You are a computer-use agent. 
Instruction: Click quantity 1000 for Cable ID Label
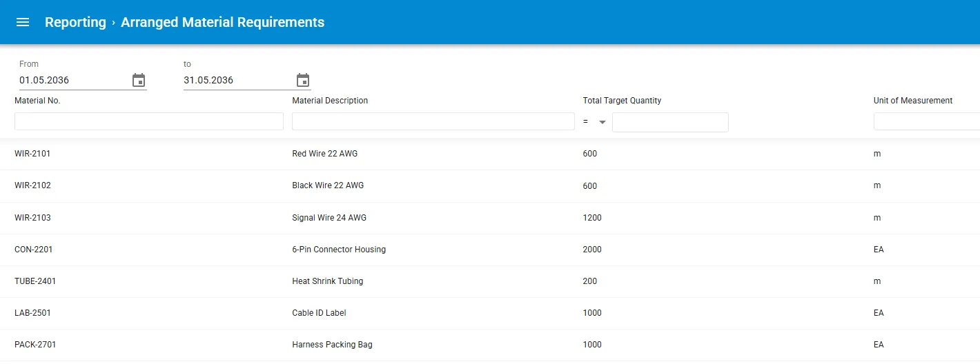(x=592, y=313)
